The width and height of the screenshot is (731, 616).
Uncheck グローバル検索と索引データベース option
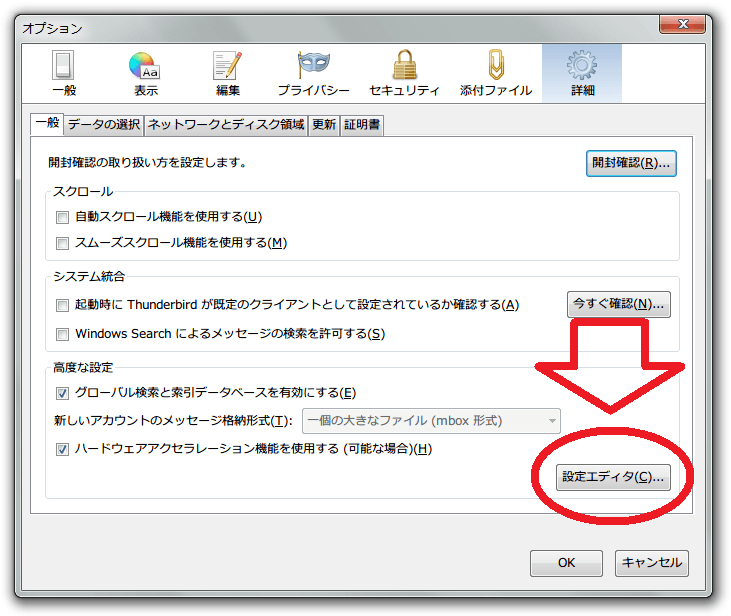63,393
